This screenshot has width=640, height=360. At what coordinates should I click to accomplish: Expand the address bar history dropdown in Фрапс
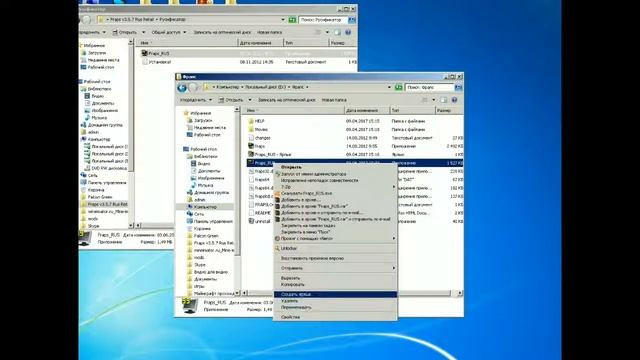[x=389, y=87]
